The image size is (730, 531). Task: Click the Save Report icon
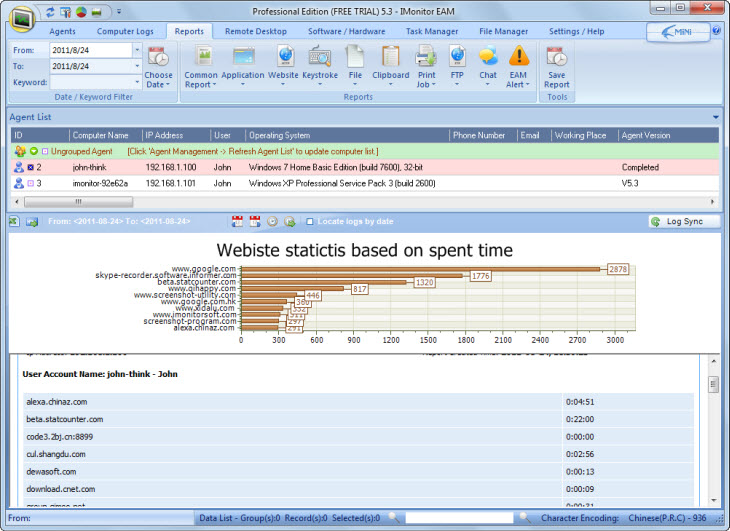click(x=556, y=62)
